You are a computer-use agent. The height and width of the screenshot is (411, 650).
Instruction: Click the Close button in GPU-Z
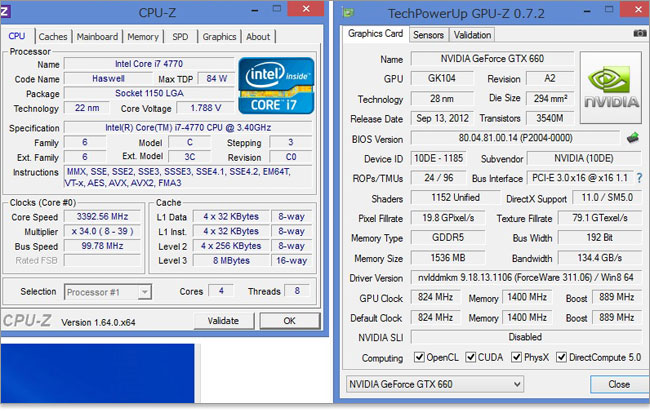tap(619, 384)
